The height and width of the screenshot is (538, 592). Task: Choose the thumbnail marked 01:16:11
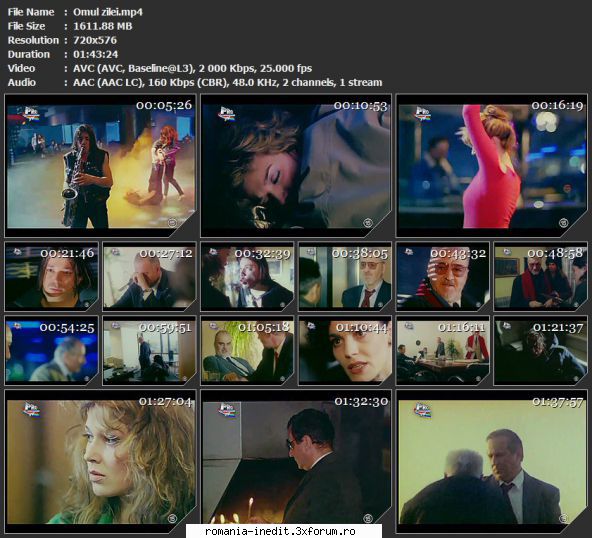click(x=443, y=351)
